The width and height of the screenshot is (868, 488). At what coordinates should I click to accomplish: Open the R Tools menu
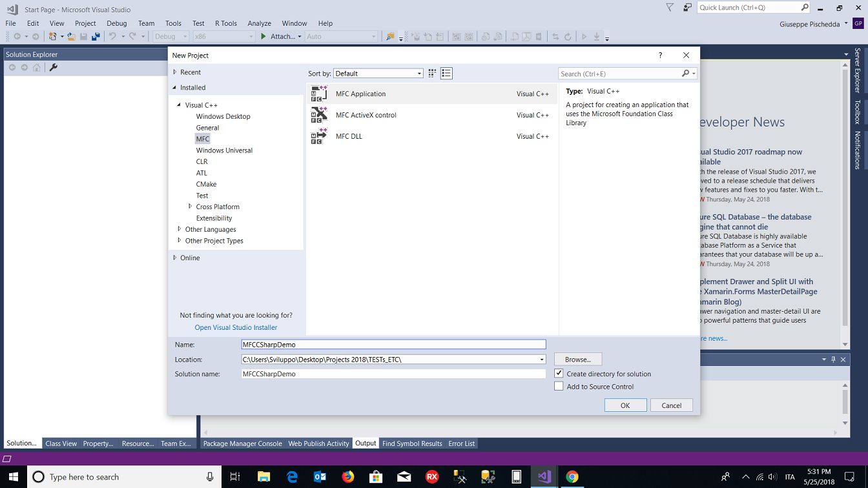226,23
